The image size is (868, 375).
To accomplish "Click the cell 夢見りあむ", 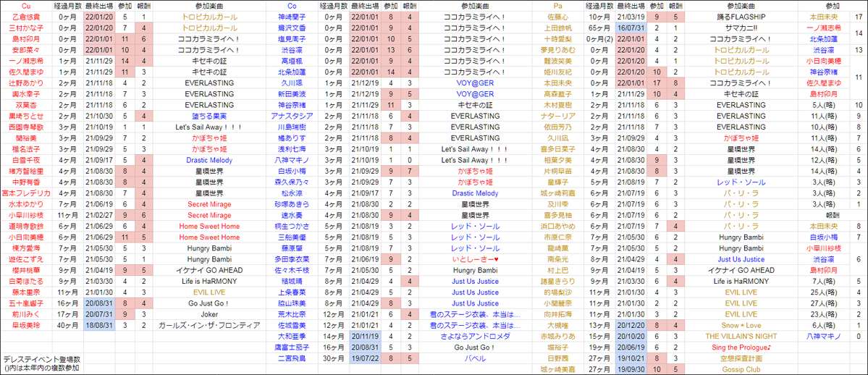I will click(557, 50).
